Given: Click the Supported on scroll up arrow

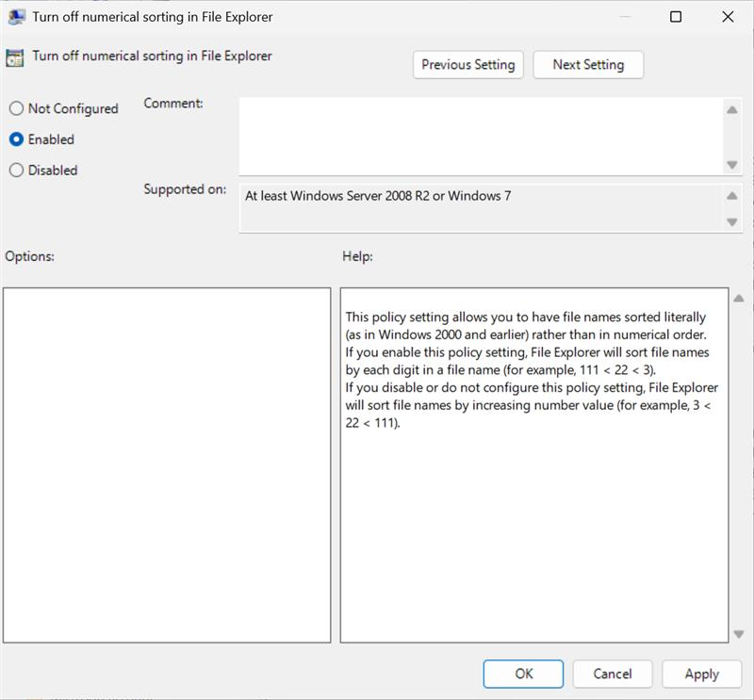Looking at the screenshot, I should click(x=732, y=195).
